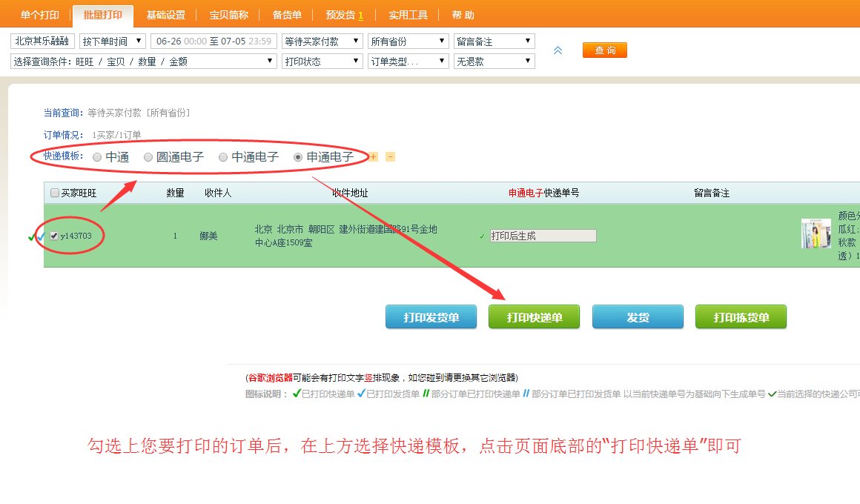The width and height of the screenshot is (860, 504).
Task: Expand the 无退款 refund filter dropdown
Action: tap(494, 62)
